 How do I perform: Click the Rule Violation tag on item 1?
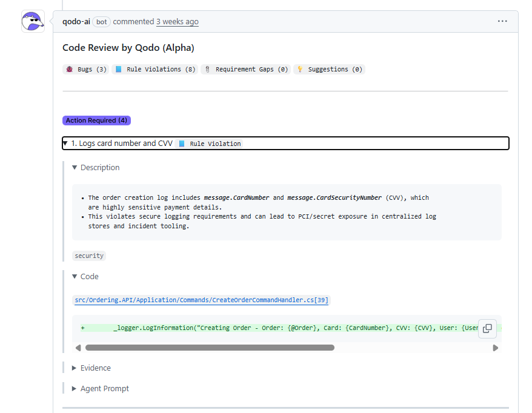(x=209, y=144)
